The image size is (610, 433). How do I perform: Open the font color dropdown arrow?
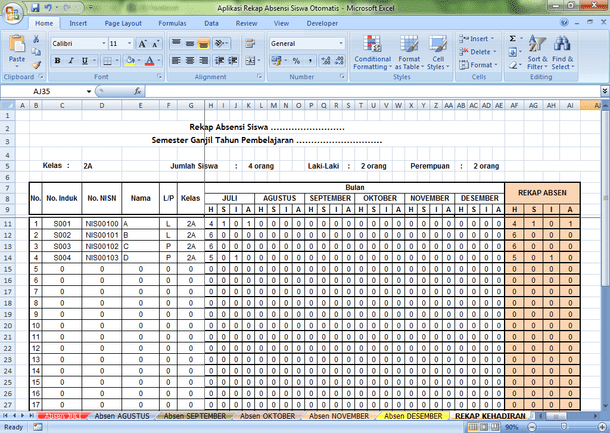pos(158,61)
